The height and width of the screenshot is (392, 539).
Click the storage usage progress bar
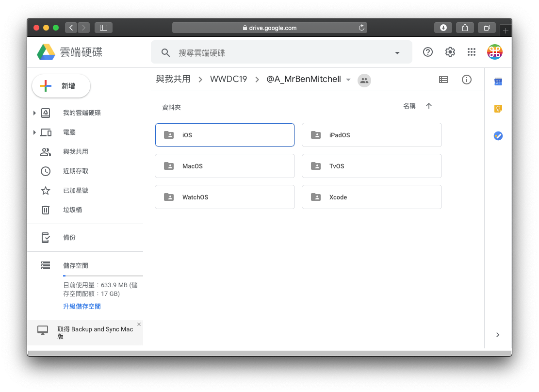point(103,276)
